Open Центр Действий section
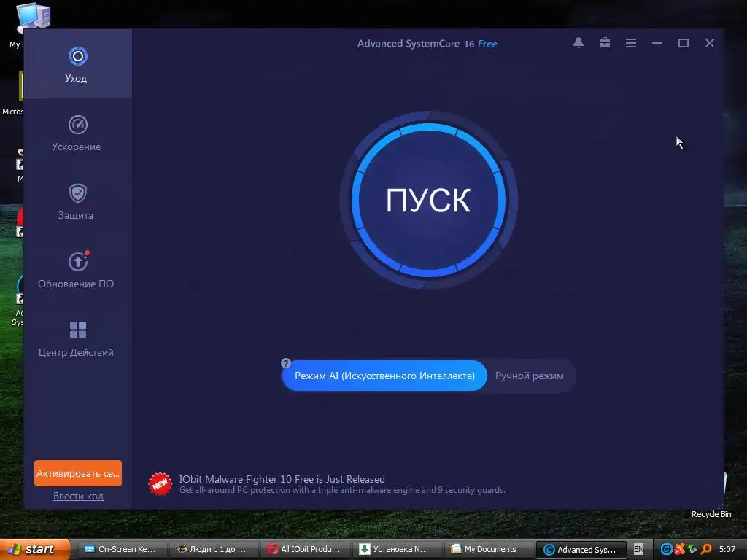The image size is (747, 560). pyautogui.click(x=77, y=339)
